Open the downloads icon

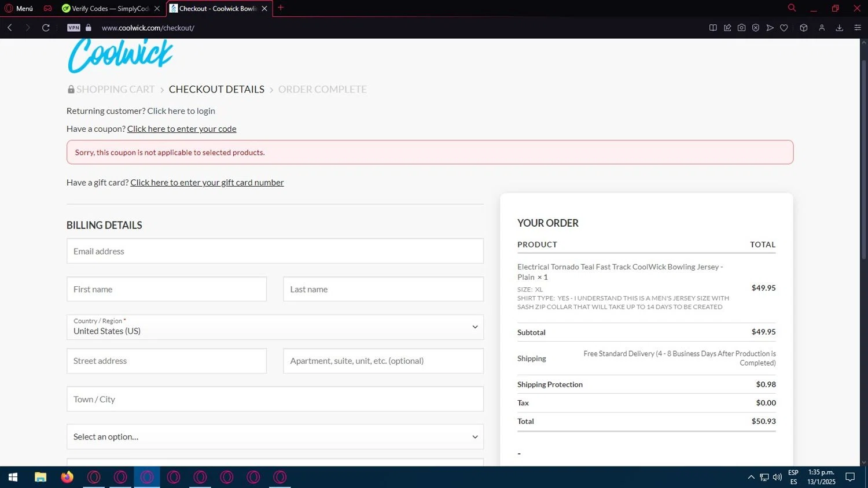tap(840, 28)
